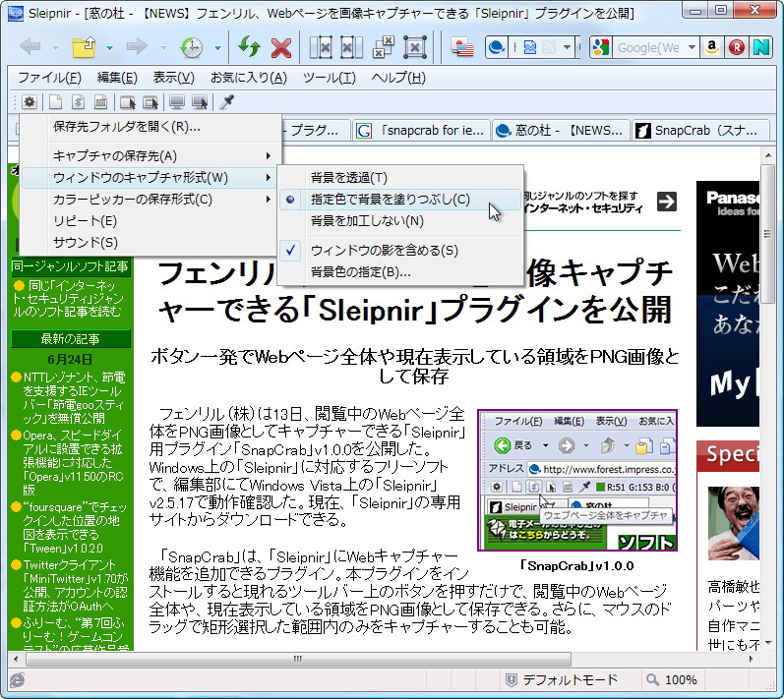
Task: Open the NTTレゾナント sidebar article link
Action: 73,397
